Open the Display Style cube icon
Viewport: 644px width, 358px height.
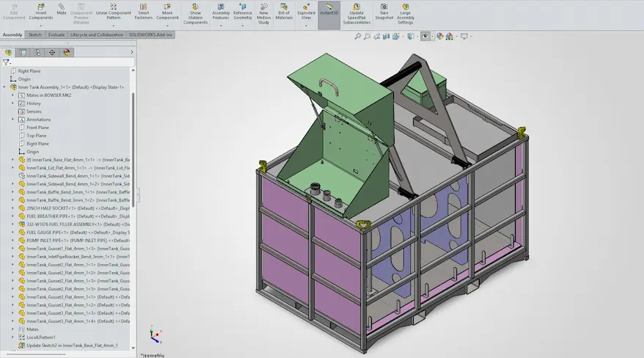tap(411, 37)
